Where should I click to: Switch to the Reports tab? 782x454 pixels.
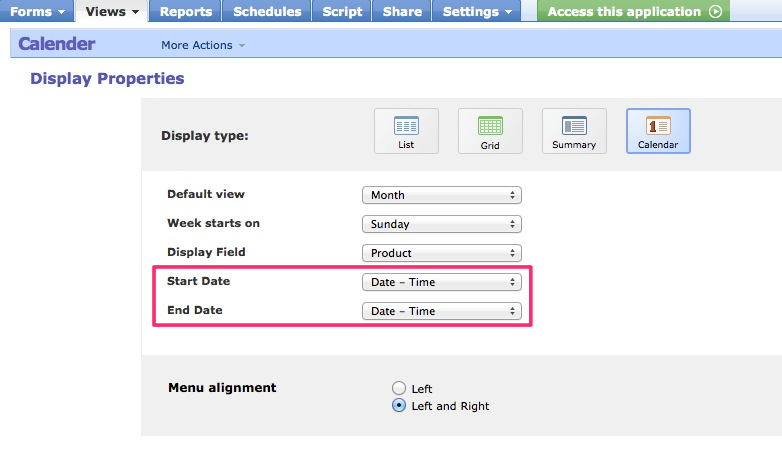coord(186,12)
